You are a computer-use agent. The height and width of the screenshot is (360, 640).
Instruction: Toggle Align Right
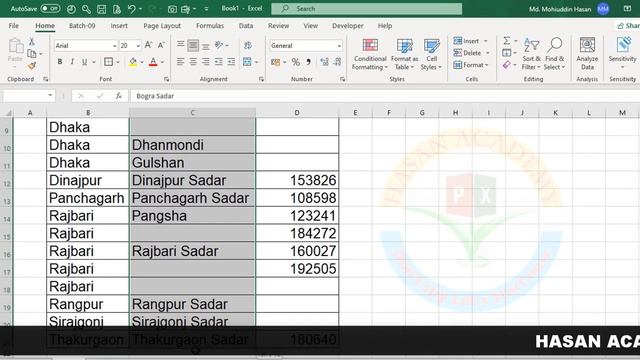[206, 62]
